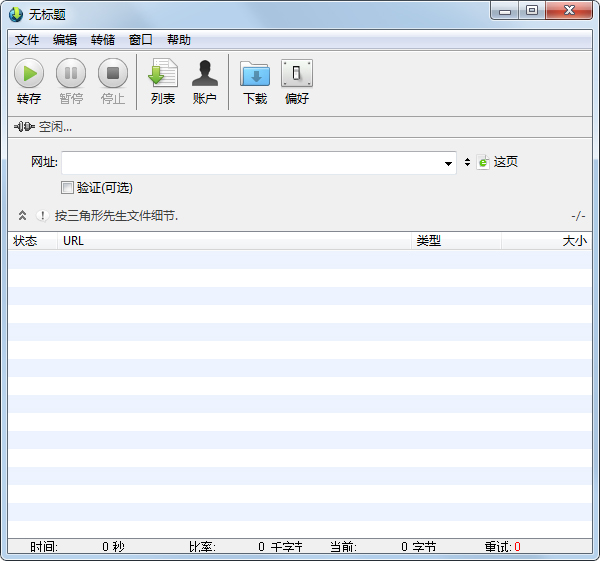The height and width of the screenshot is (561, 600).
Task: Collapse the file details double-chevron
Action: (22, 215)
